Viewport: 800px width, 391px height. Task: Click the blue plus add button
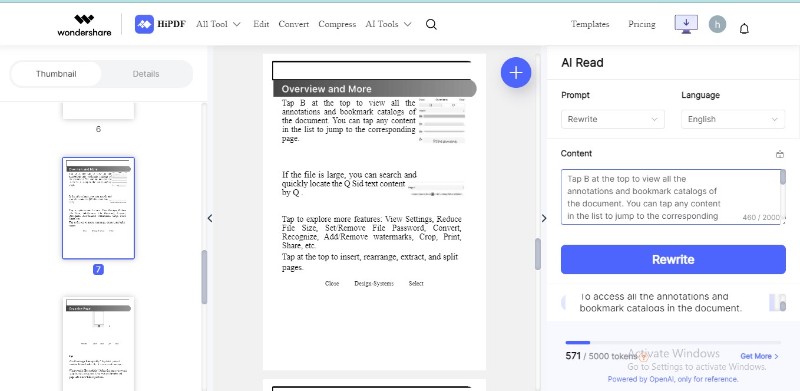pyautogui.click(x=516, y=72)
